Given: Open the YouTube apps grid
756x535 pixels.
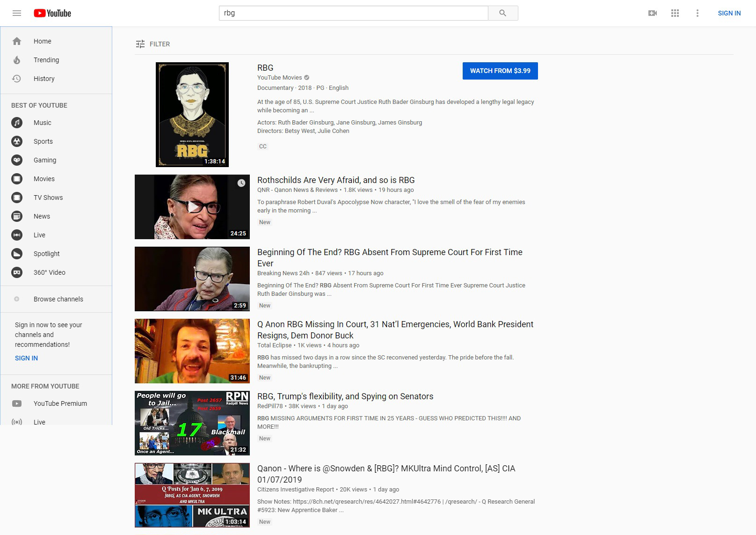Looking at the screenshot, I should pyautogui.click(x=675, y=13).
